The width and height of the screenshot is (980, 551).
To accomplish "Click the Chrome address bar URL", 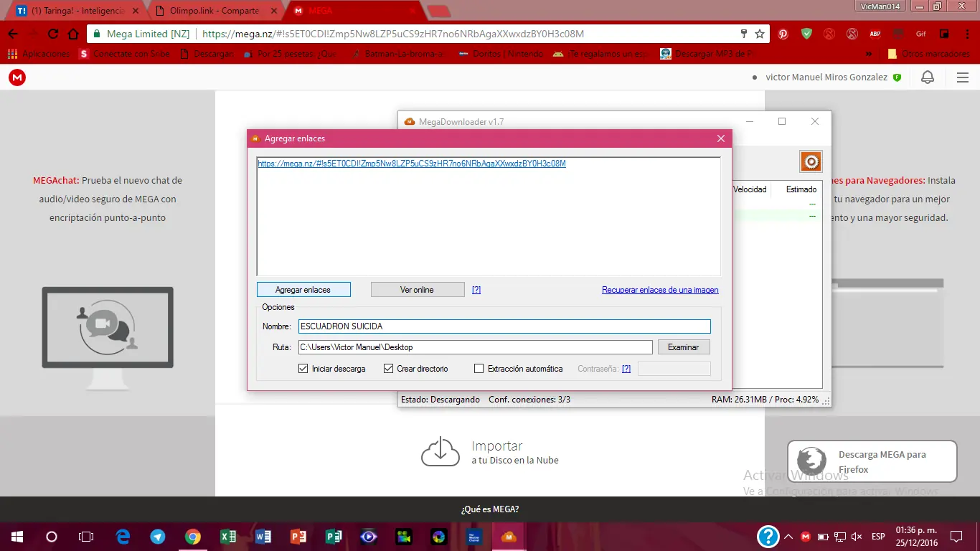I will pos(392,34).
